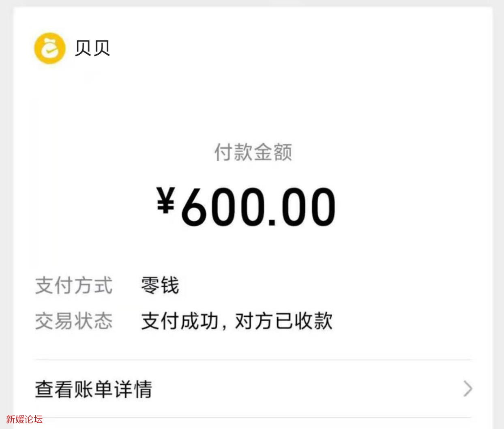Click the 交易状态 label
This screenshot has height=429, width=504.
click(73, 321)
